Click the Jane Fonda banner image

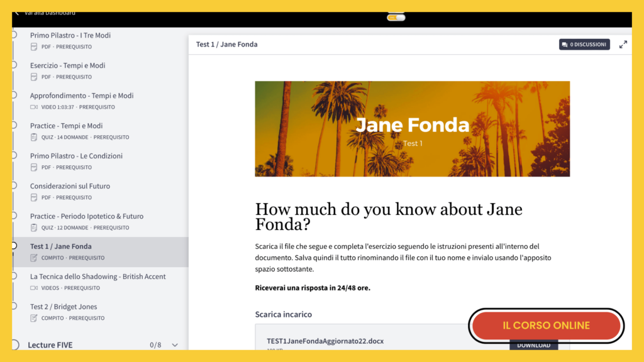(413, 129)
